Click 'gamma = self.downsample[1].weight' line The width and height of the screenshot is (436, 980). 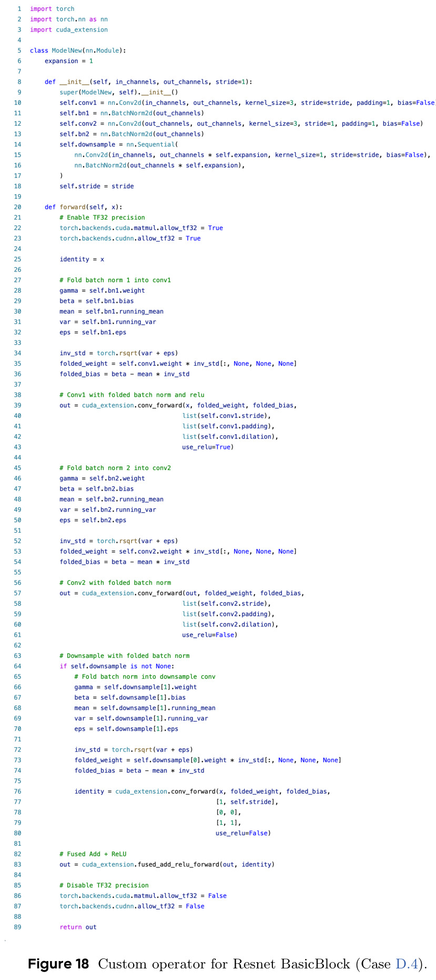point(136,687)
